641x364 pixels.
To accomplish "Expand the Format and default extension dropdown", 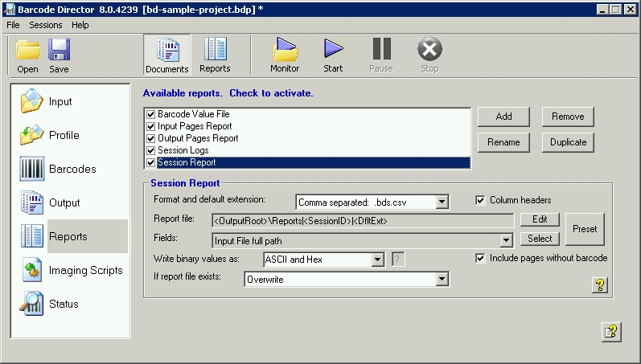I will pyautogui.click(x=442, y=202).
